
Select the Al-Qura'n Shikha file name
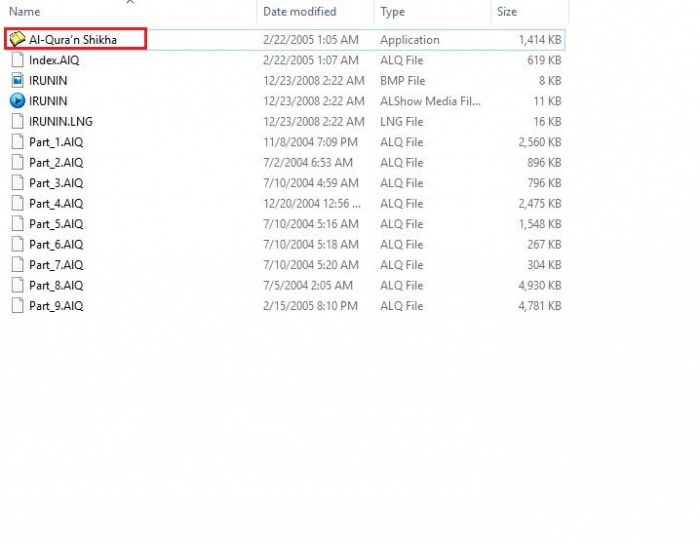pos(73,40)
